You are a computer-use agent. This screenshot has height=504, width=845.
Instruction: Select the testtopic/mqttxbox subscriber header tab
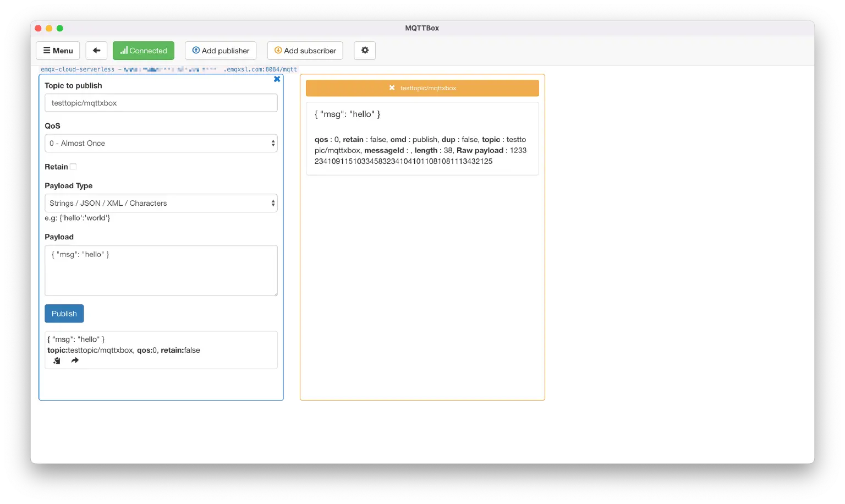422,87
